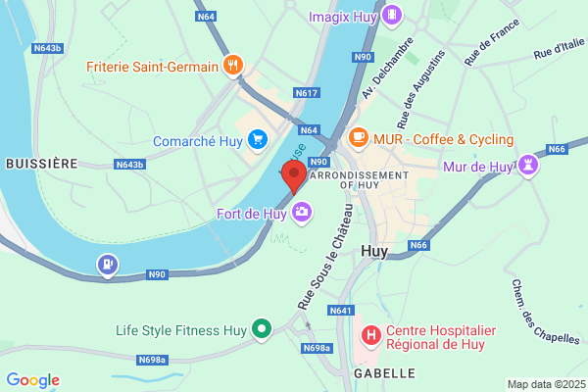Open the Life Style Fitness Huy marker
The width and height of the screenshot is (588, 392).
click(x=262, y=329)
